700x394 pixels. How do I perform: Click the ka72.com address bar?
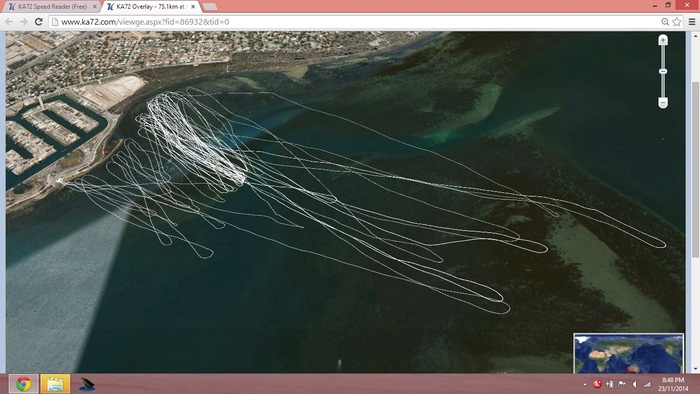[355, 22]
